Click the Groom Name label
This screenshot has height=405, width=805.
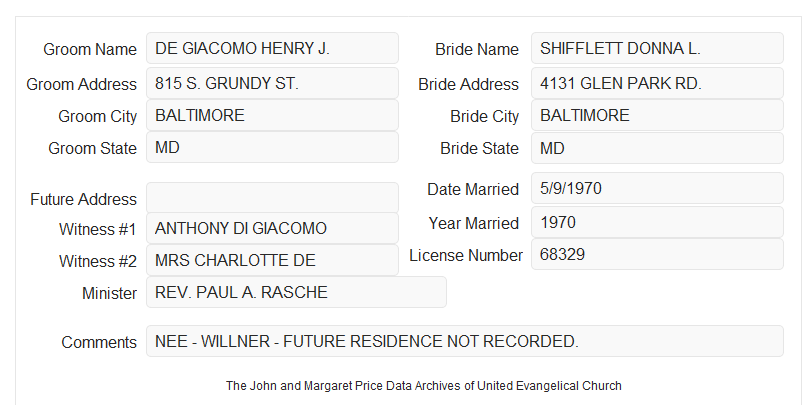90,49
